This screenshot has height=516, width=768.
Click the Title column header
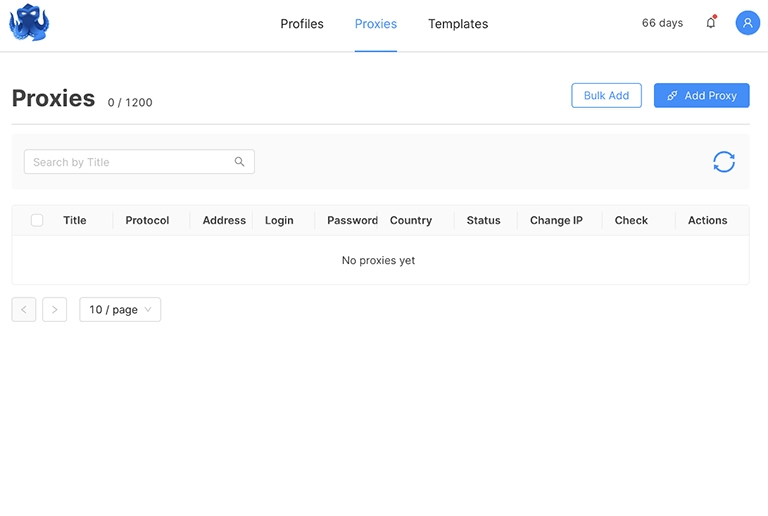pos(74,220)
